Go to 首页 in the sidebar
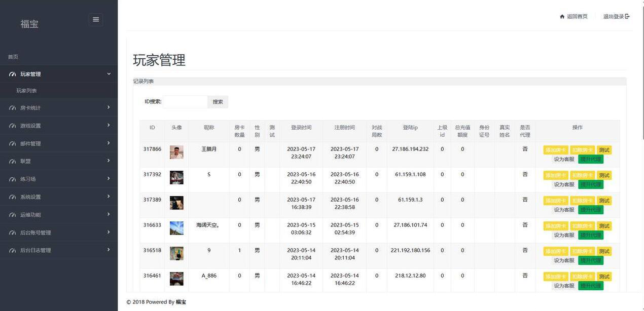Image resolution: width=644 pixels, height=311 pixels. [x=13, y=57]
